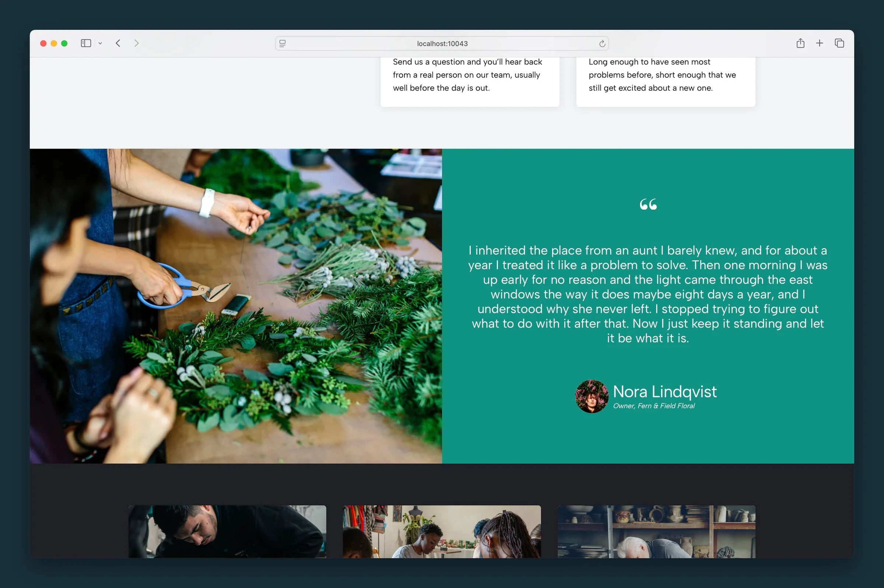
Task: Open the sidebar options dropdown chevron
Action: coord(100,43)
